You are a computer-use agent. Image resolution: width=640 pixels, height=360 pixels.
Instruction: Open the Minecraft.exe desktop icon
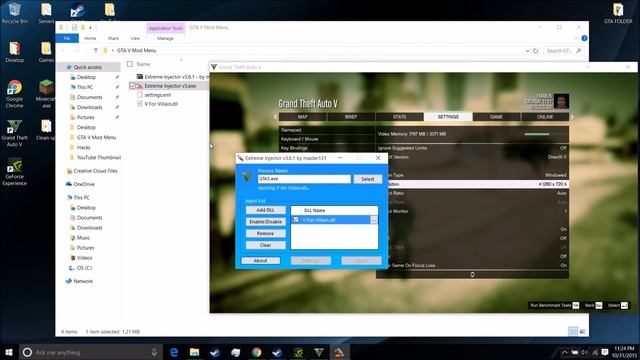(46, 94)
